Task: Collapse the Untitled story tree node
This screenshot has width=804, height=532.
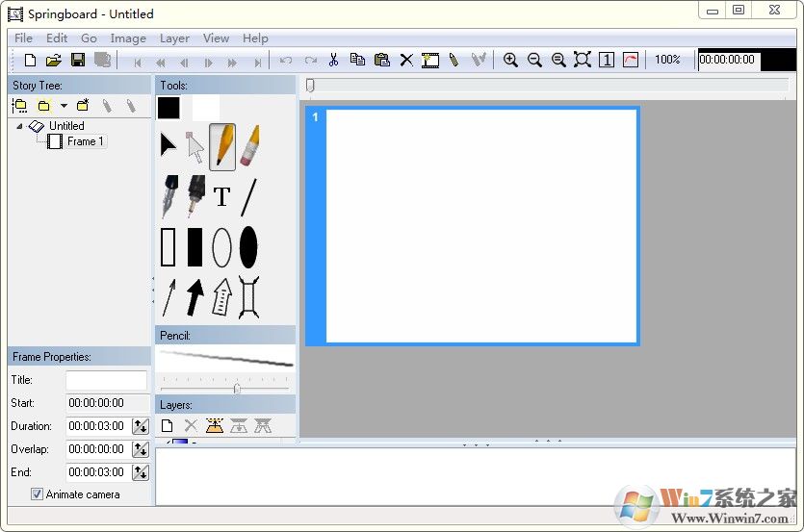Action: coord(20,126)
